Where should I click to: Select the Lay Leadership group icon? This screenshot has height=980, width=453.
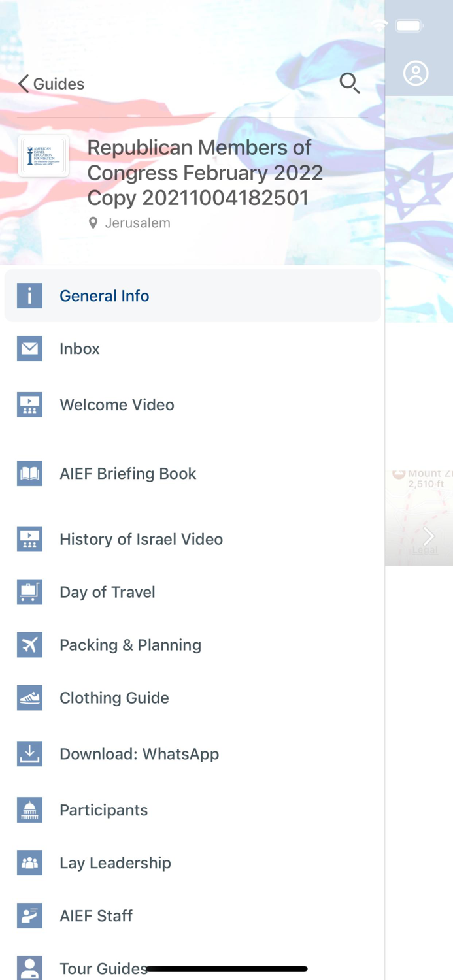pyautogui.click(x=29, y=862)
